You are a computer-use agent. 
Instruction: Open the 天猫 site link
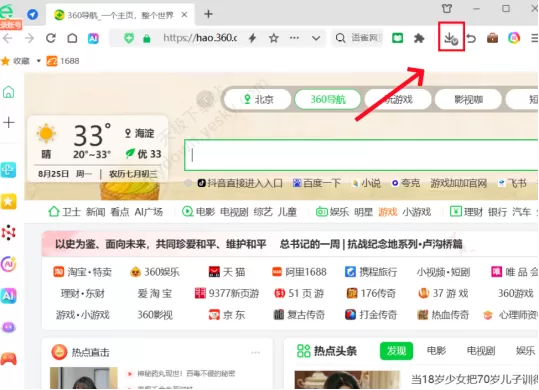coord(227,272)
